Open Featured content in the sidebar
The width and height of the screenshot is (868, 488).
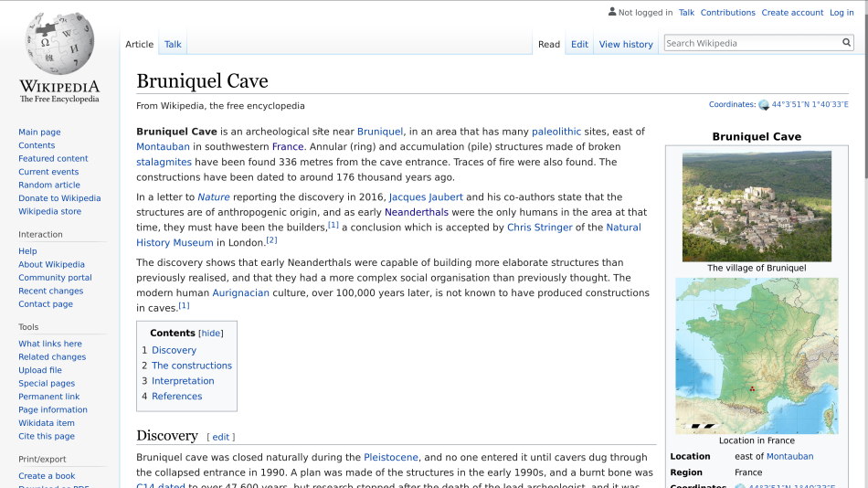coord(53,158)
